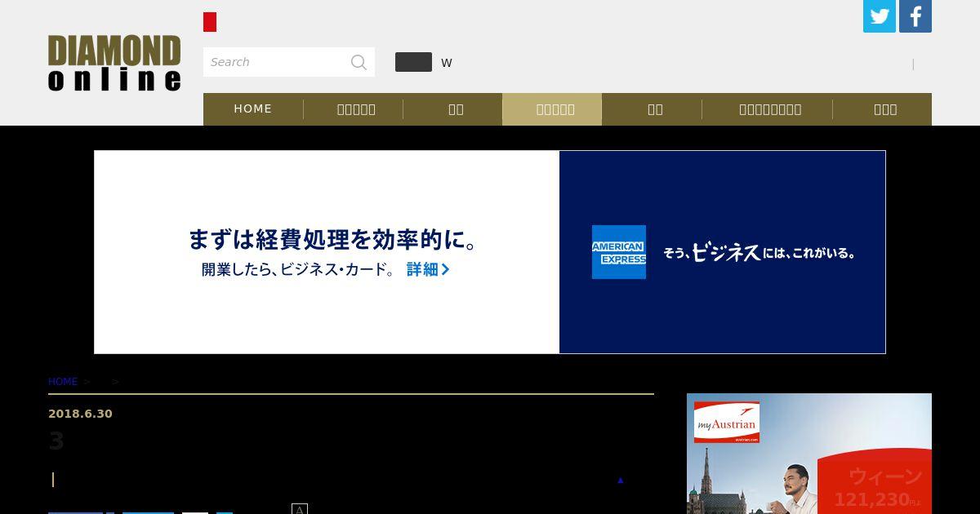The width and height of the screenshot is (980, 514).
Task: Open the Twitter share icon
Action: (880, 16)
